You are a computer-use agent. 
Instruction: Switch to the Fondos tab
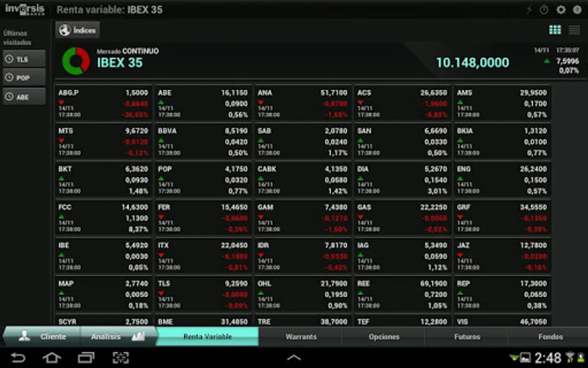coord(550,337)
